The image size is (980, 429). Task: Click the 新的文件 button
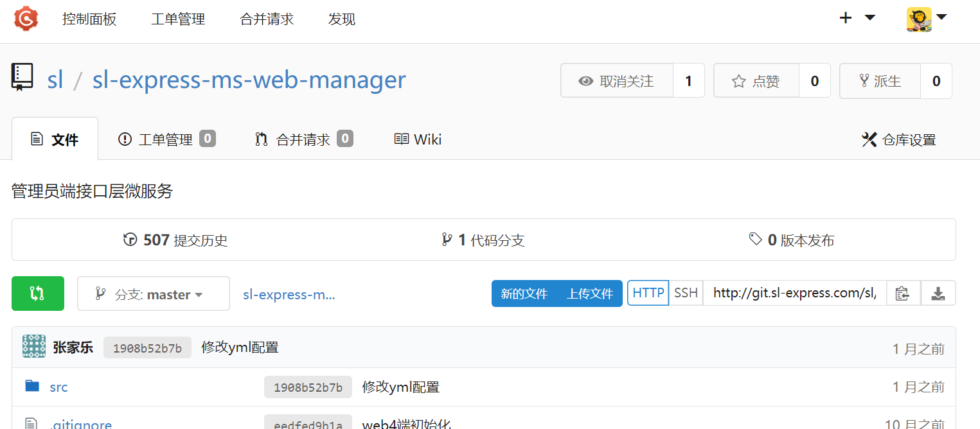pyautogui.click(x=524, y=294)
